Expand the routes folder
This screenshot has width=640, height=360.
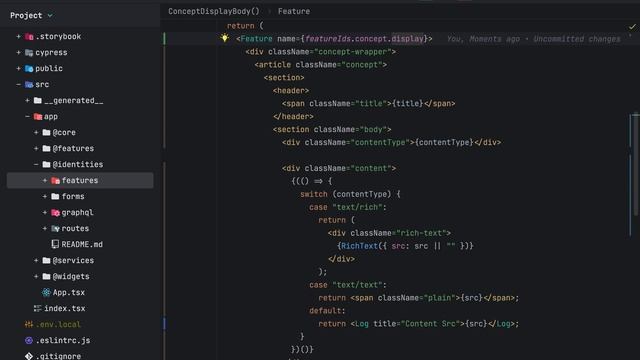(x=45, y=229)
